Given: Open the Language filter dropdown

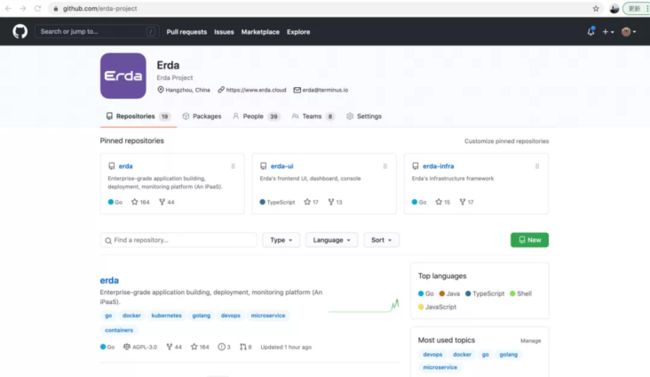Looking at the screenshot, I should 332,240.
